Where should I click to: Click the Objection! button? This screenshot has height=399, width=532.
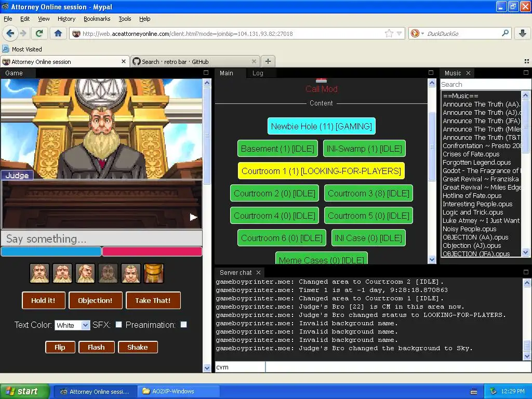[96, 300]
